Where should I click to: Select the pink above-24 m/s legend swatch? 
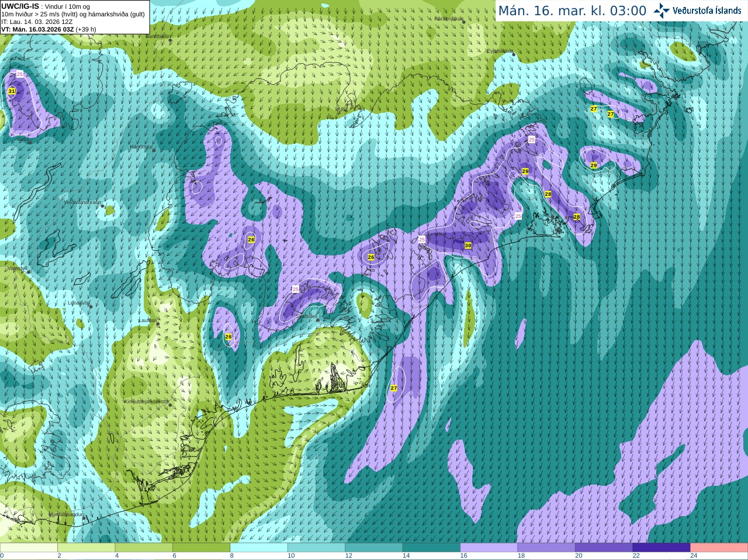point(719,548)
